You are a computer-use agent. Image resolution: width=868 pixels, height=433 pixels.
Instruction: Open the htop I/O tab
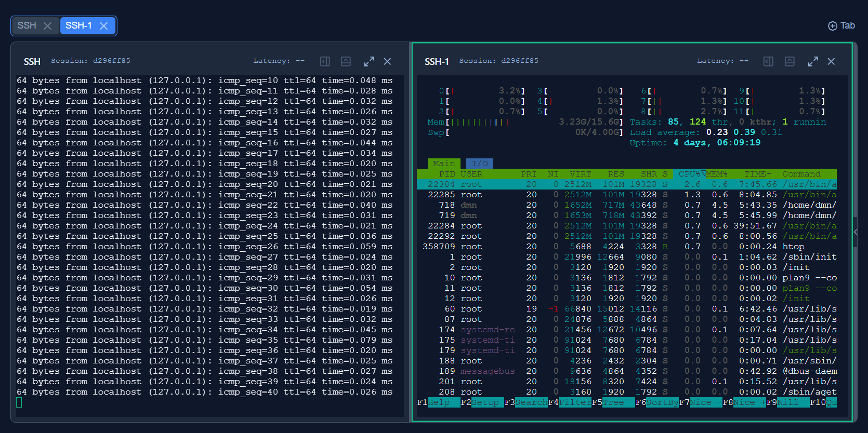(x=480, y=164)
